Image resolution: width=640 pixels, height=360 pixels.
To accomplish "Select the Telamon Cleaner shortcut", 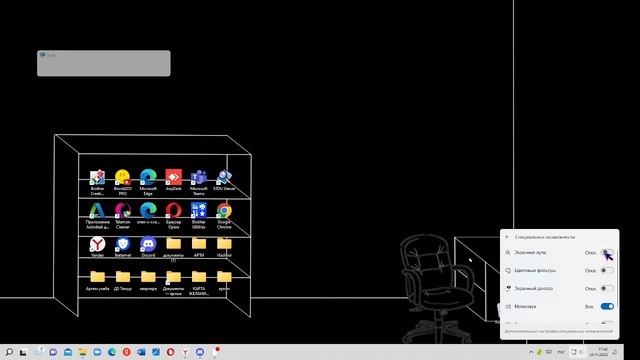I will [123, 216].
